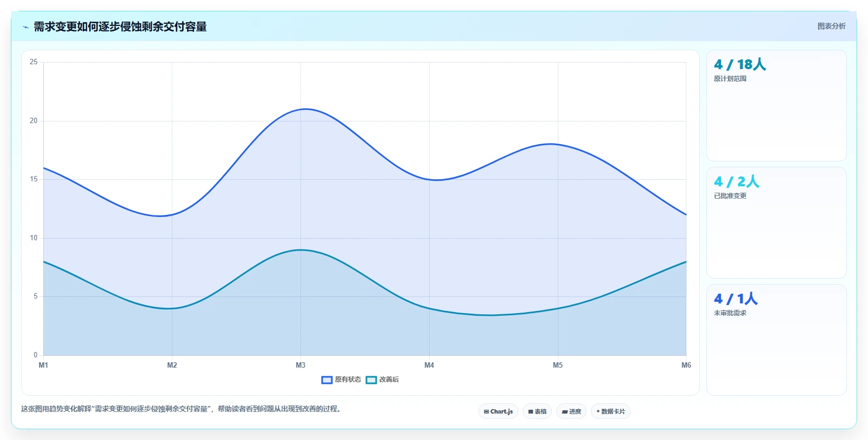The height and width of the screenshot is (440, 868).
Task: Click the y-axis value 25
Action: click(34, 62)
